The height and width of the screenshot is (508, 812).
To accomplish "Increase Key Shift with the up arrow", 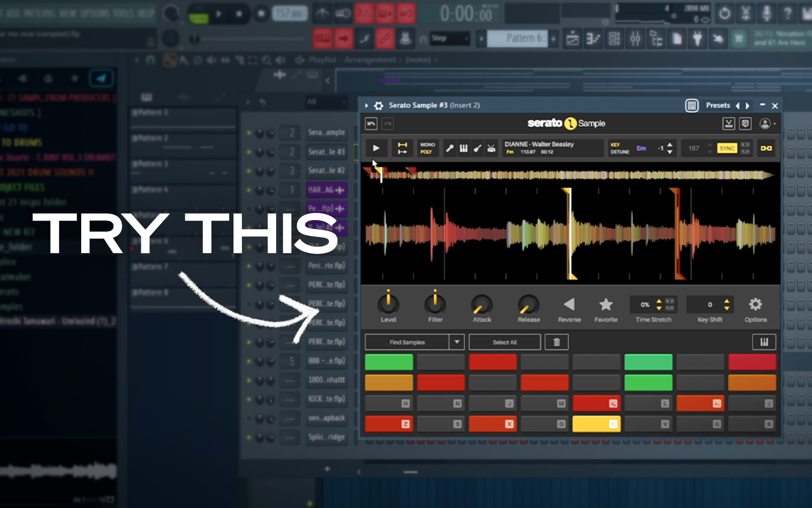I will [727, 301].
